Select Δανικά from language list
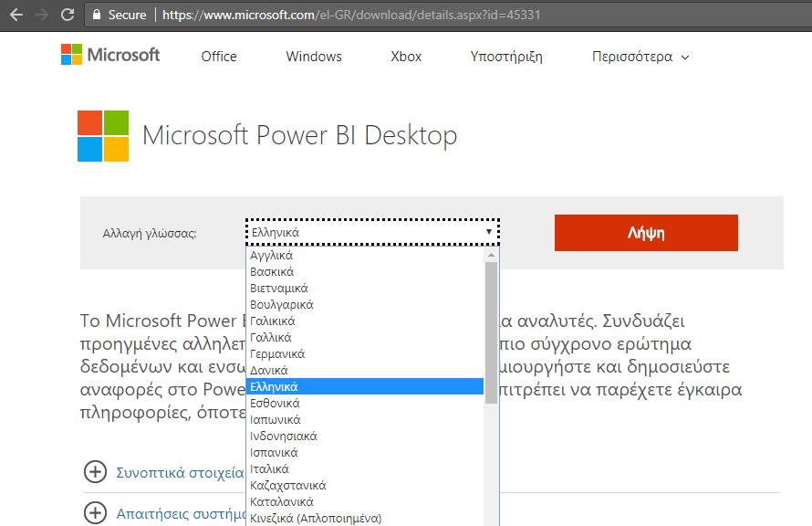The image size is (812, 526). 365,370
